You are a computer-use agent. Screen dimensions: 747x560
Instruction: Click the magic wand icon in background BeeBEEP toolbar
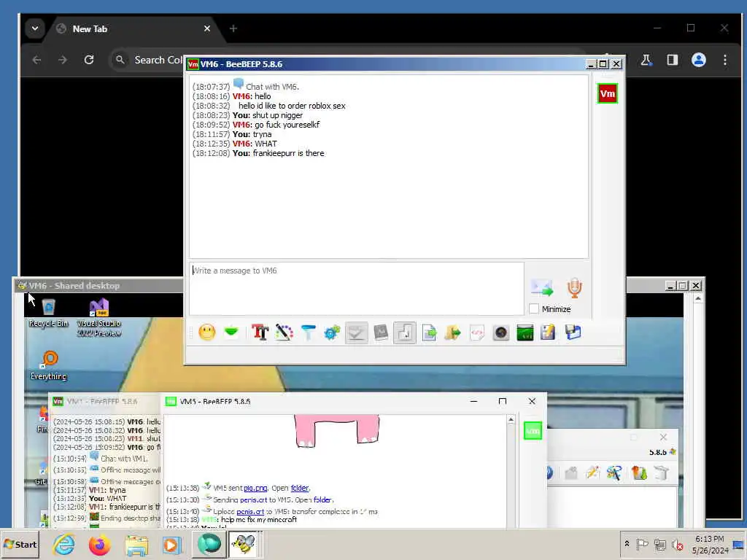[592, 472]
